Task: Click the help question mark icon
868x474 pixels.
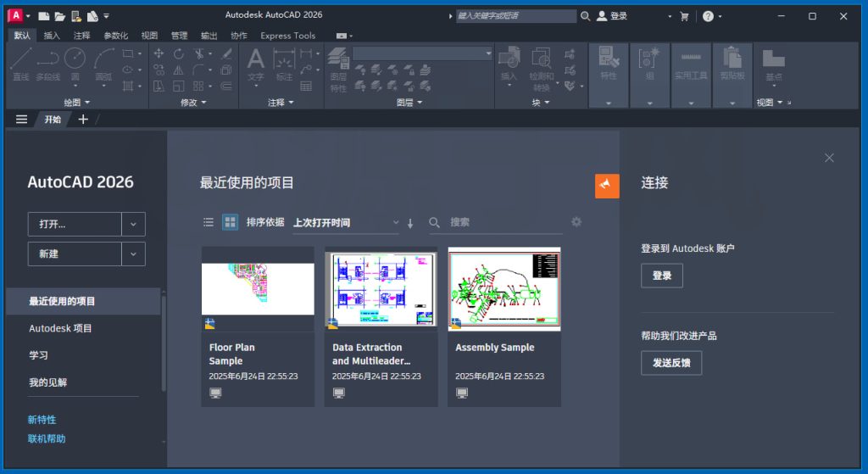Action: click(x=708, y=17)
